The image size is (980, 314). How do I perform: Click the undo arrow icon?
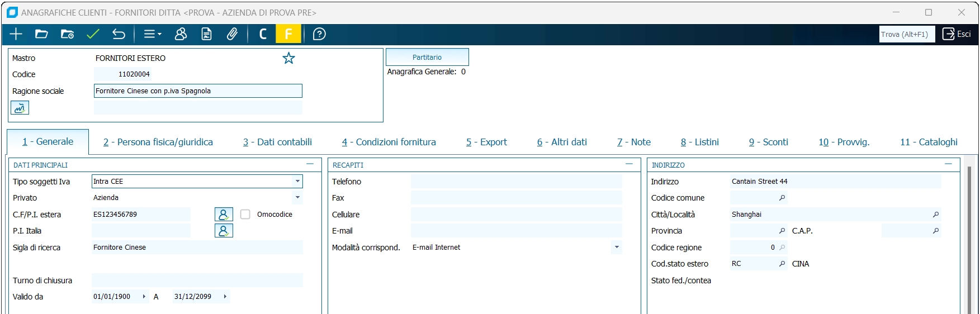click(119, 34)
